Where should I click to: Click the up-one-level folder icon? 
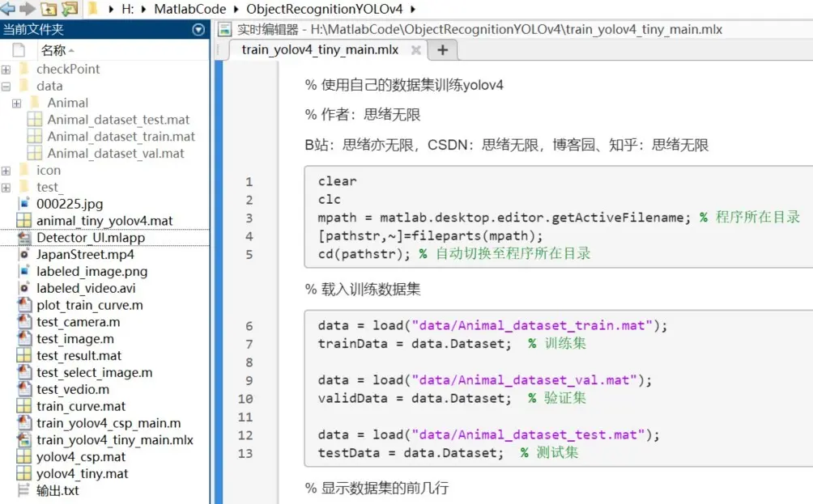click(49, 8)
